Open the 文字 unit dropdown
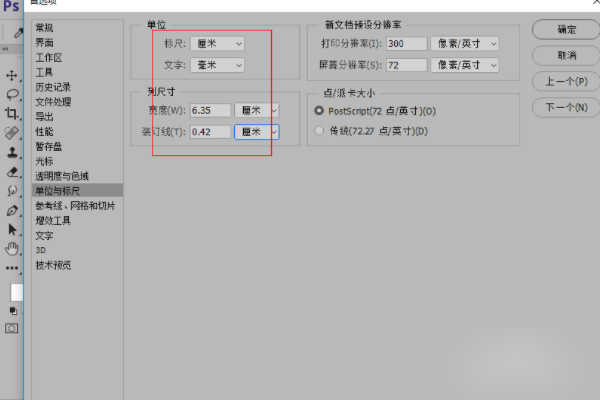The image size is (600, 400). click(x=217, y=65)
